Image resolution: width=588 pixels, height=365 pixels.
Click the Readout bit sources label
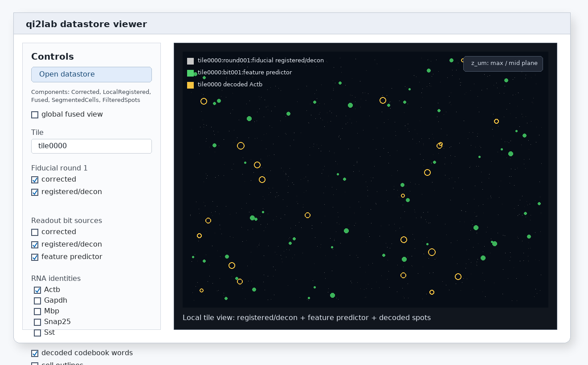tap(66, 221)
